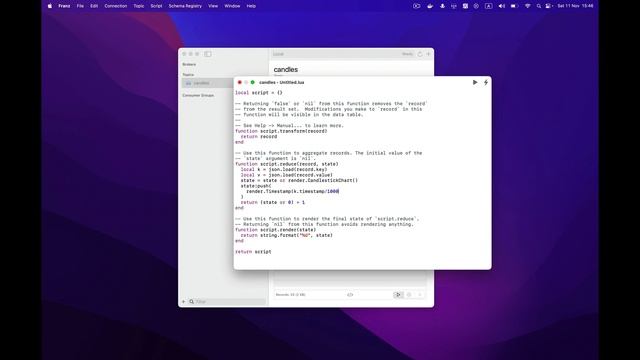Click the battery status icon

[514, 6]
